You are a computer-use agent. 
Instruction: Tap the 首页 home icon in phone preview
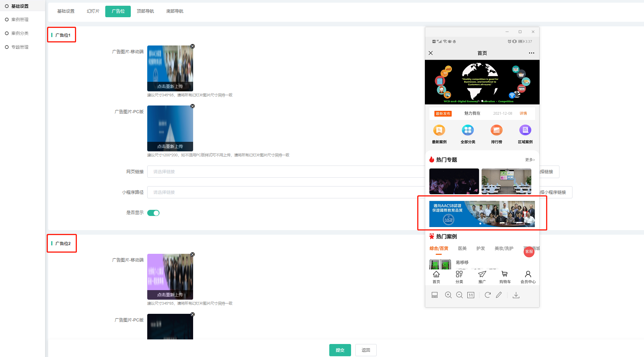pos(436,277)
